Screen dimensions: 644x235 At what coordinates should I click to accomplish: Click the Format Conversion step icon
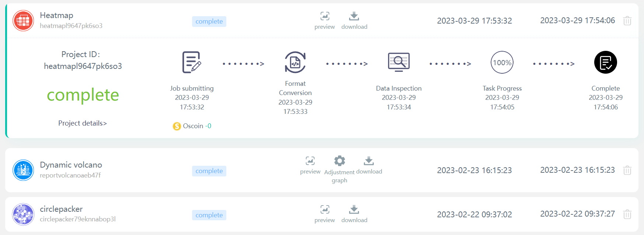[295, 62]
